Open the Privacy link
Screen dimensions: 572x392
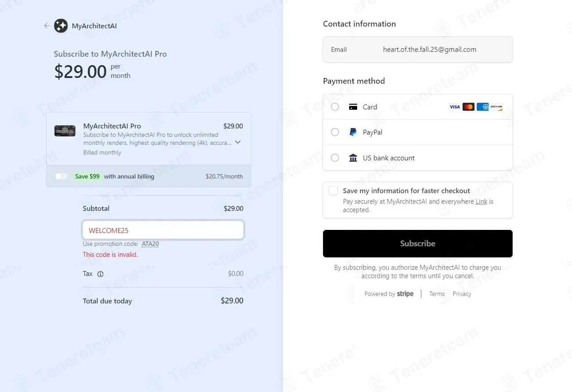pyautogui.click(x=462, y=294)
